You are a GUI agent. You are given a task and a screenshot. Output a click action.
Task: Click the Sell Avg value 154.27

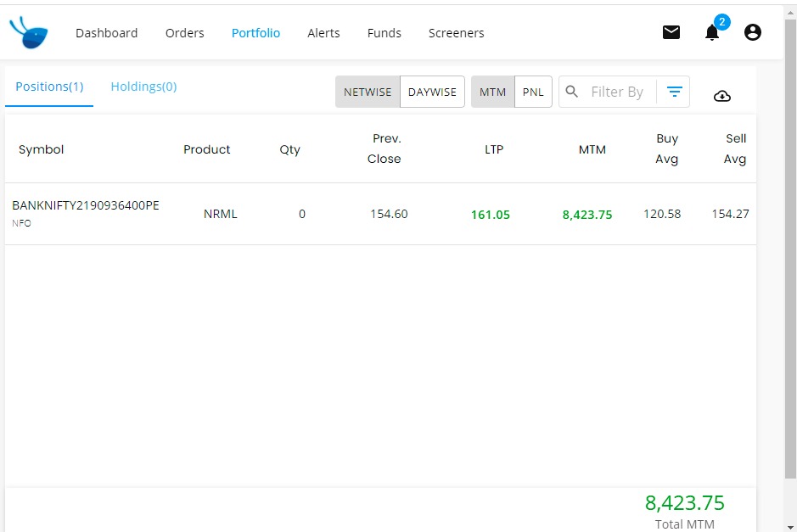[730, 214]
